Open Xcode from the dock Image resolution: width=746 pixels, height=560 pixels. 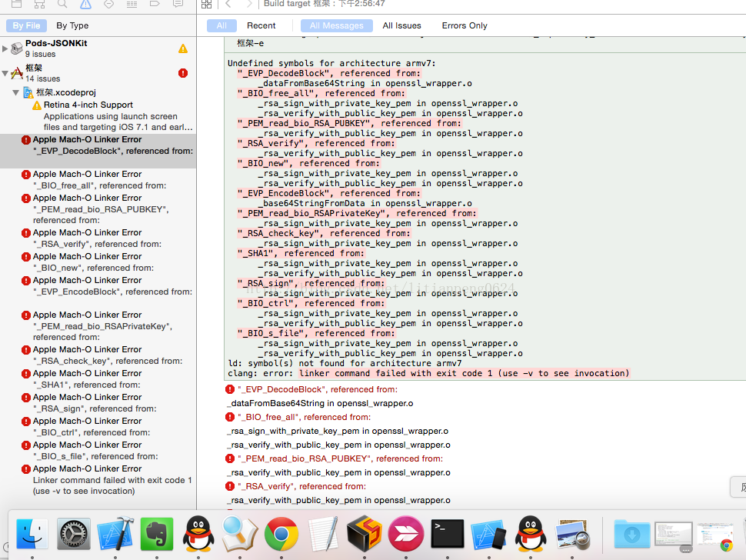[x=115, y=534]
